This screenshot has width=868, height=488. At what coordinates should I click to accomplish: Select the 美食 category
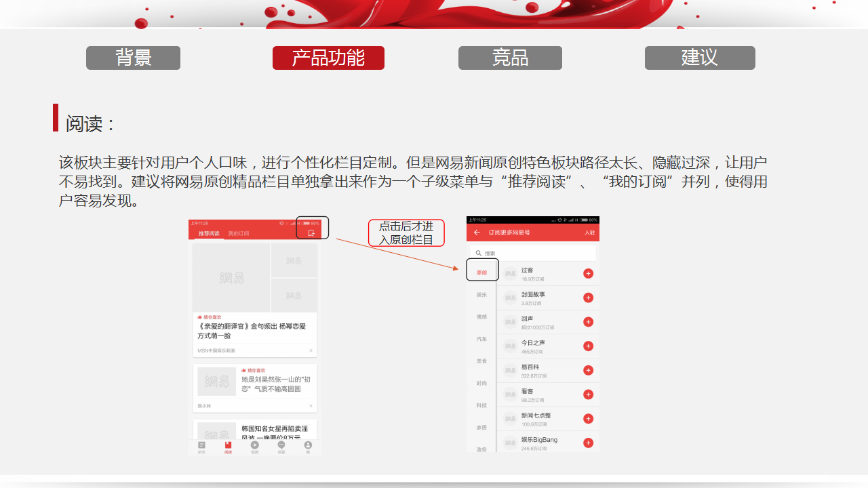tap(481, 361)
